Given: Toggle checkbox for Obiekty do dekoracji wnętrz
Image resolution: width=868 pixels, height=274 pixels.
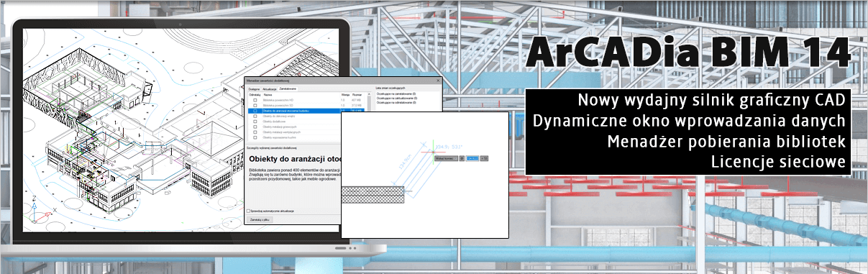Looking at the screenshot, I should pyautogui.click(x=255, y=116).
